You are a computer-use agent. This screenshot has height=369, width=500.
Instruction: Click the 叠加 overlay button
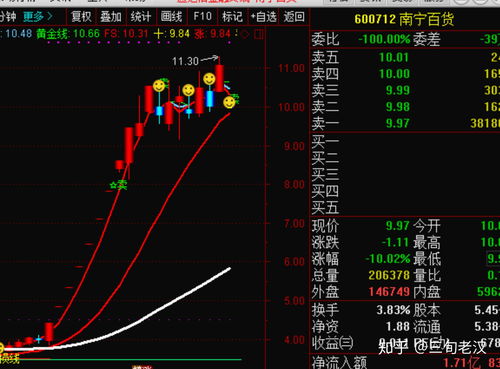111,16
